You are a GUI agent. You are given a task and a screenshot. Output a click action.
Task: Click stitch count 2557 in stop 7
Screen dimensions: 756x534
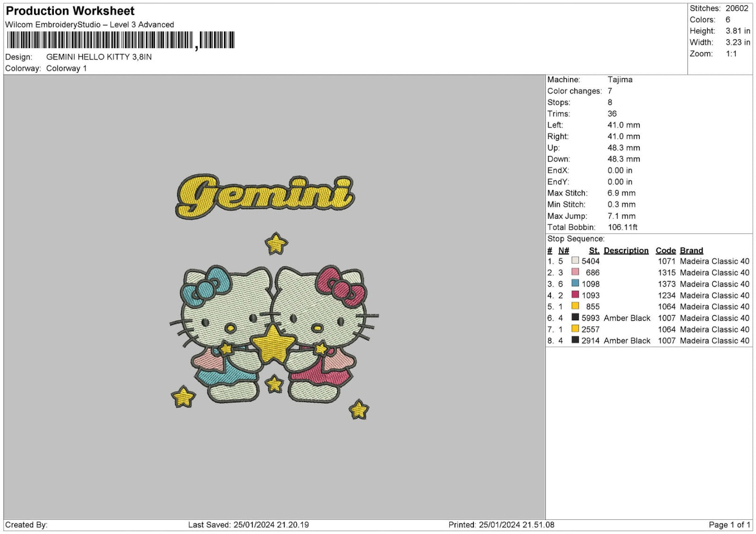pyautogui.click(x=590, y=329)
